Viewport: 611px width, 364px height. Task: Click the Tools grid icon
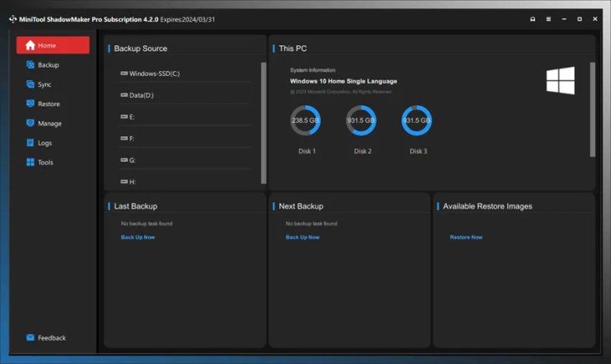pos(30,162)
